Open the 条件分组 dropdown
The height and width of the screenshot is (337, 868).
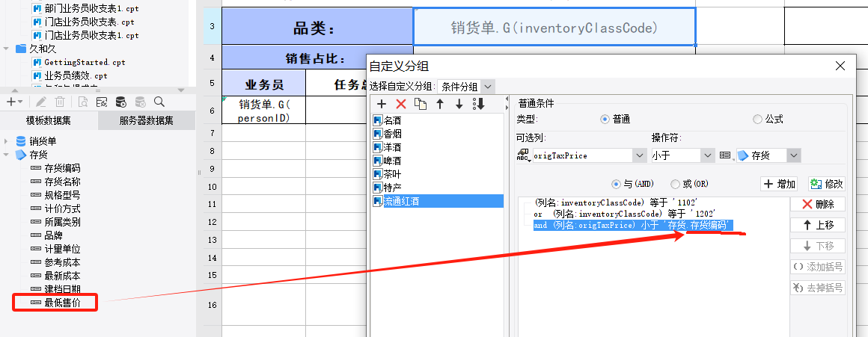(487, 87)
